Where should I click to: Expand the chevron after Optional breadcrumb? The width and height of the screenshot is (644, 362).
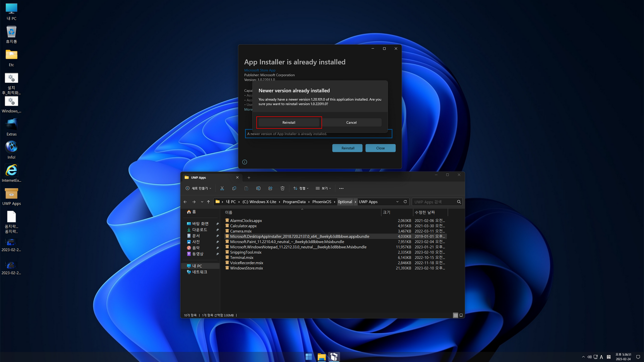pyautogui.click(x=355, y=202)
